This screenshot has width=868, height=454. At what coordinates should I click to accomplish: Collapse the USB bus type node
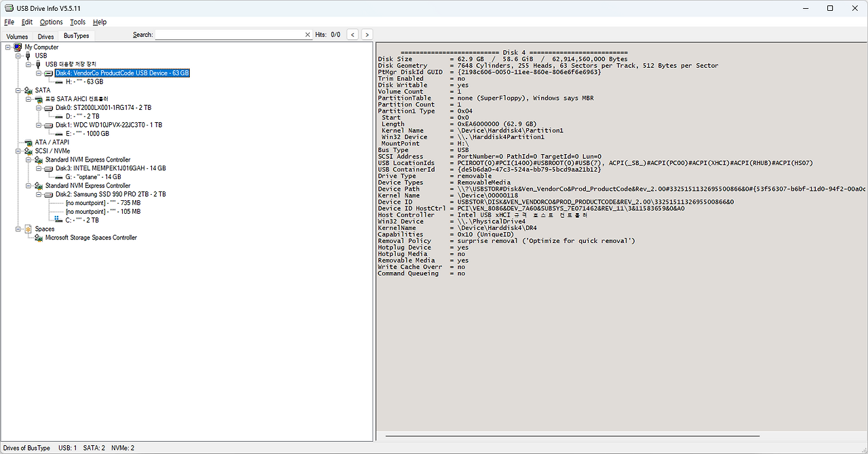(x=18, y=56)
